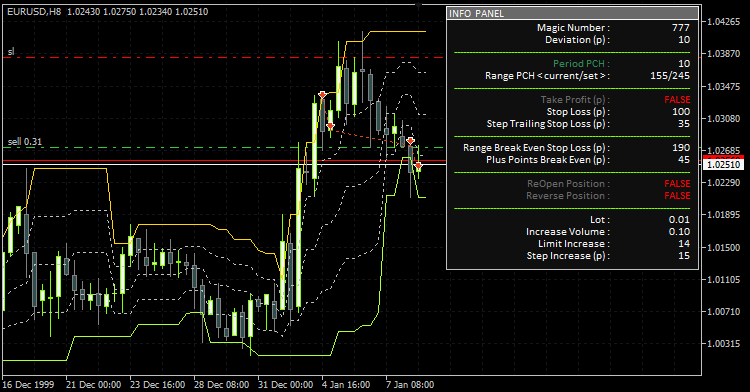Screen dimensions: 750x392
Task: Click the Reverse Position FALSE value
Action: [677, 196]
